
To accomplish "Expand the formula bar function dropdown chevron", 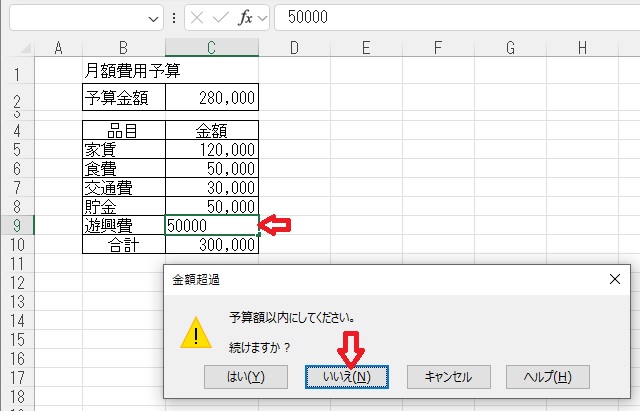I will (262, 18).
